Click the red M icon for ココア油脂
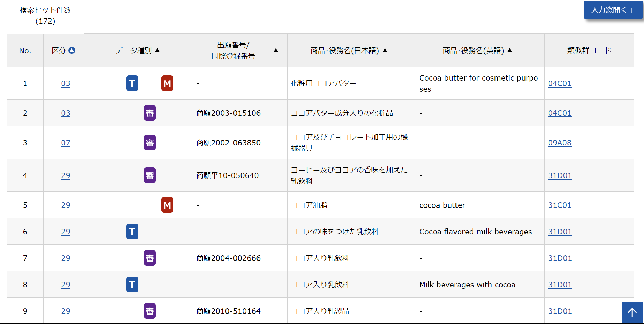The width and height of the screenshot is (644, 324). point(167,205)
